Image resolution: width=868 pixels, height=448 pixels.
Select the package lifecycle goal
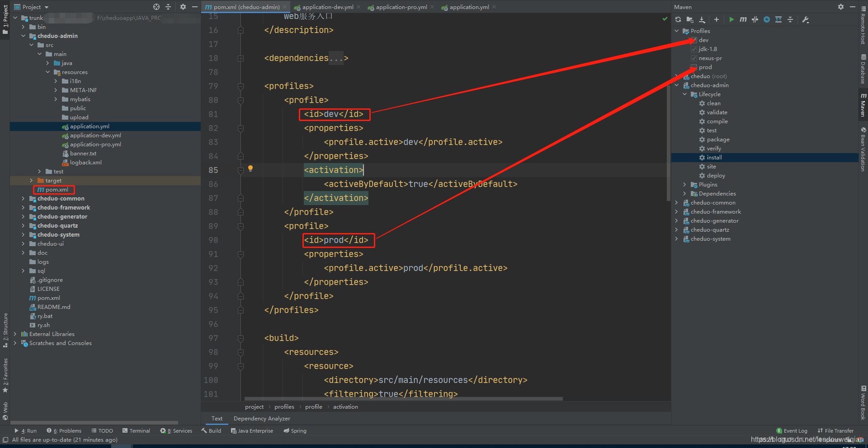click(718, 140)
